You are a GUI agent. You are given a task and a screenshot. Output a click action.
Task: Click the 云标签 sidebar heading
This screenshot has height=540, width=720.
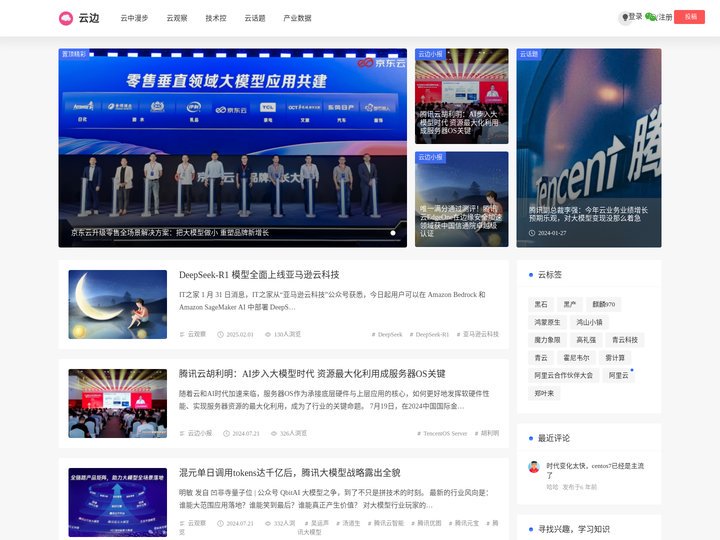550,275
